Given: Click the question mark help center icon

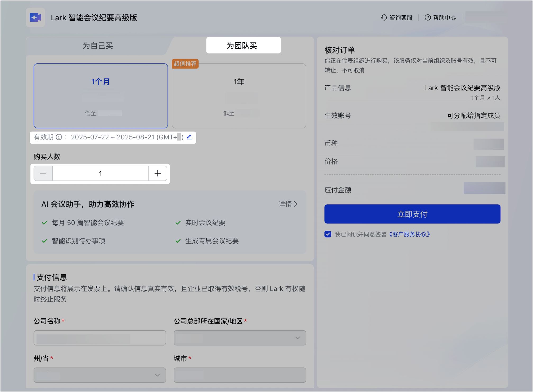Looking at the screenshot, I should (x=428, y=17).
